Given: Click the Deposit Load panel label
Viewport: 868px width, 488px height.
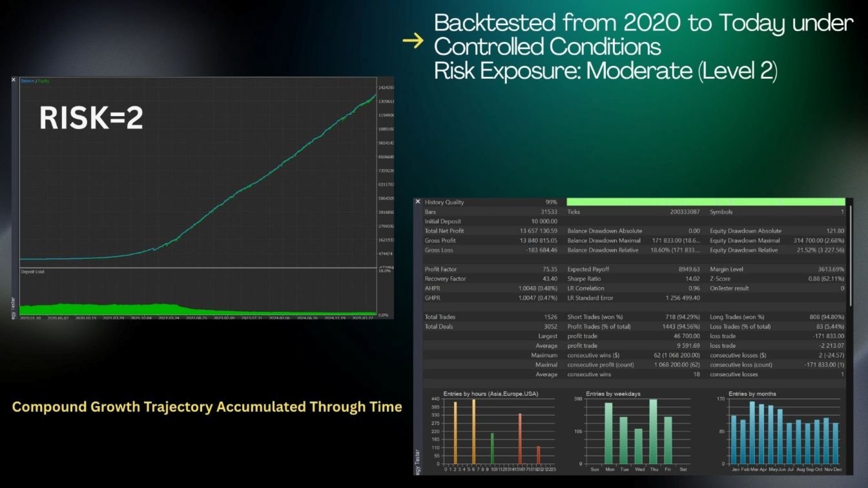Looking at the screenshot, I should point(32,272).
